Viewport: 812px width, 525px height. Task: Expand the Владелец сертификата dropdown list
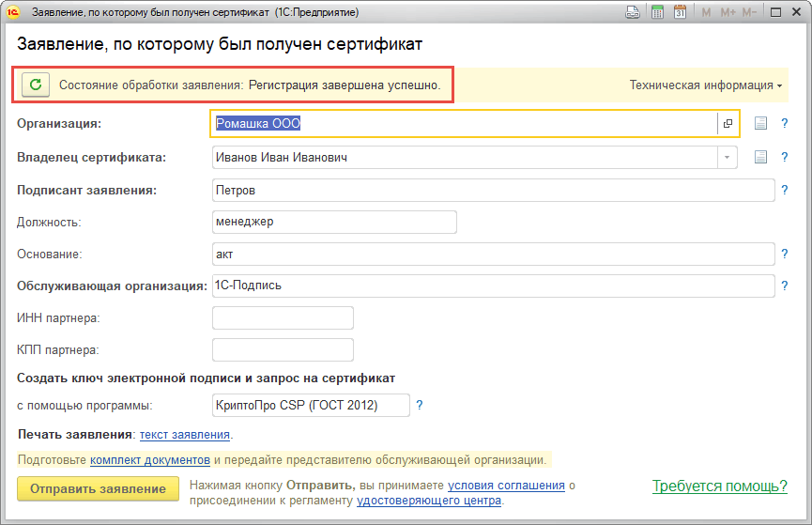727,157
